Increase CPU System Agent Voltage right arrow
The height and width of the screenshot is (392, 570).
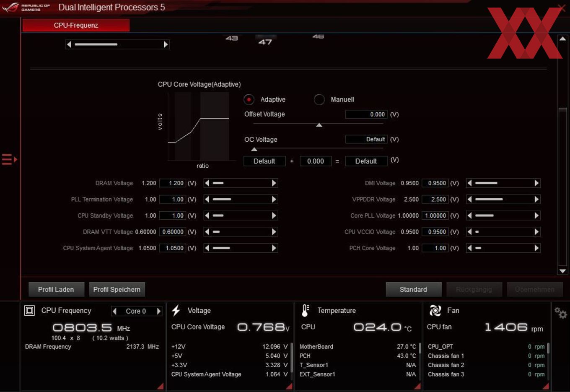point(274,248)
